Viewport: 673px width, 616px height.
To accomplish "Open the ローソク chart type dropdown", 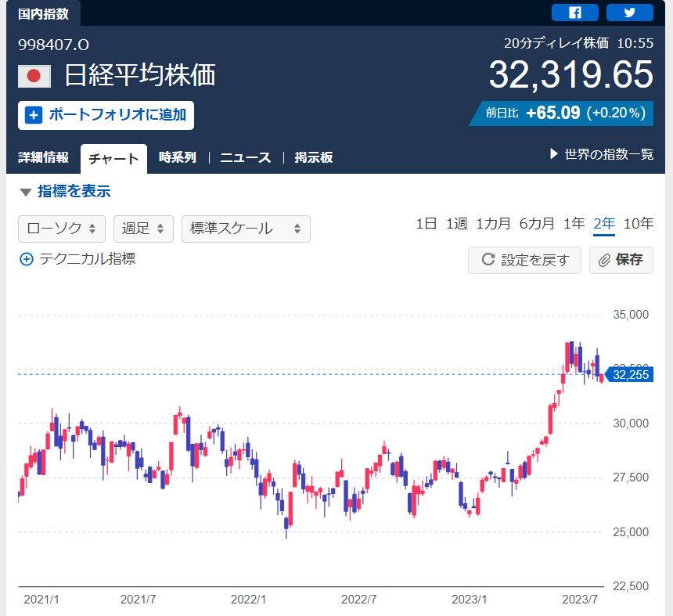I will 62,229.
